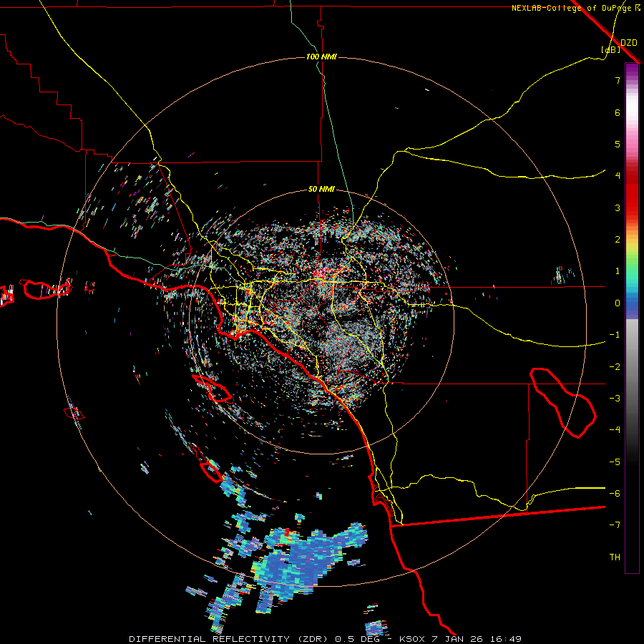Click the DZD product label
644x644 pixels.
pos(629,43)
